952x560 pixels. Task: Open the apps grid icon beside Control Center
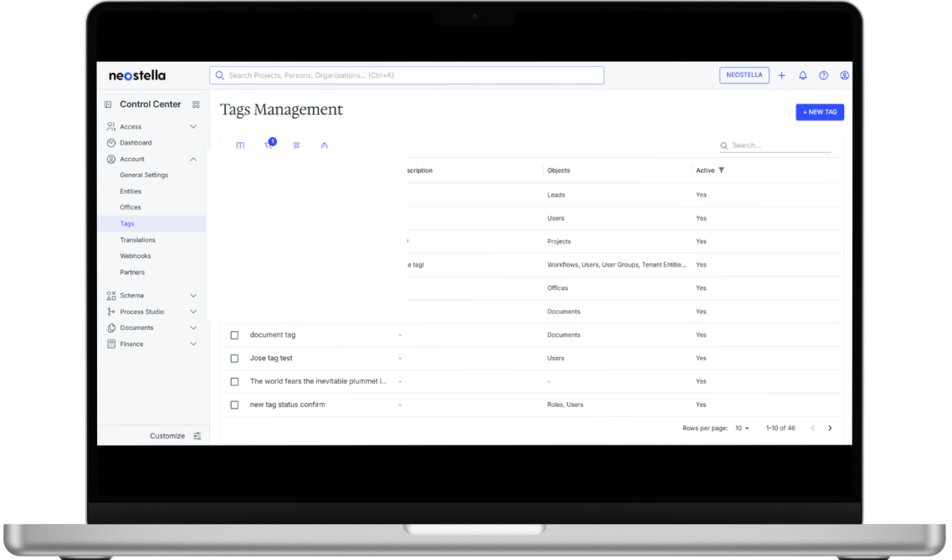196,104
